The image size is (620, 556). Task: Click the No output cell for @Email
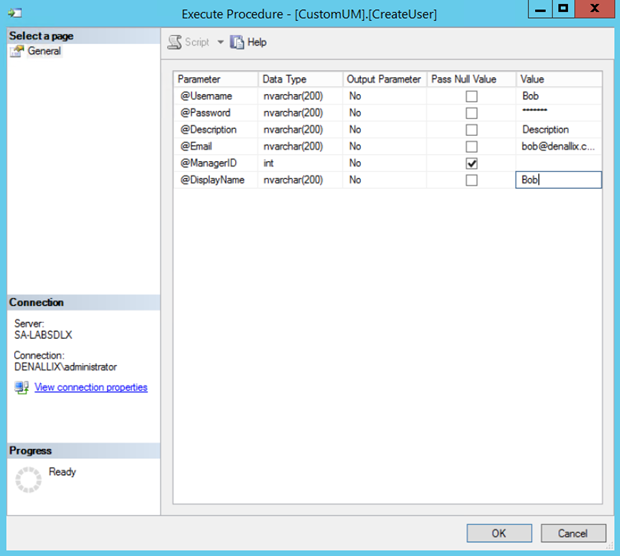384,146
